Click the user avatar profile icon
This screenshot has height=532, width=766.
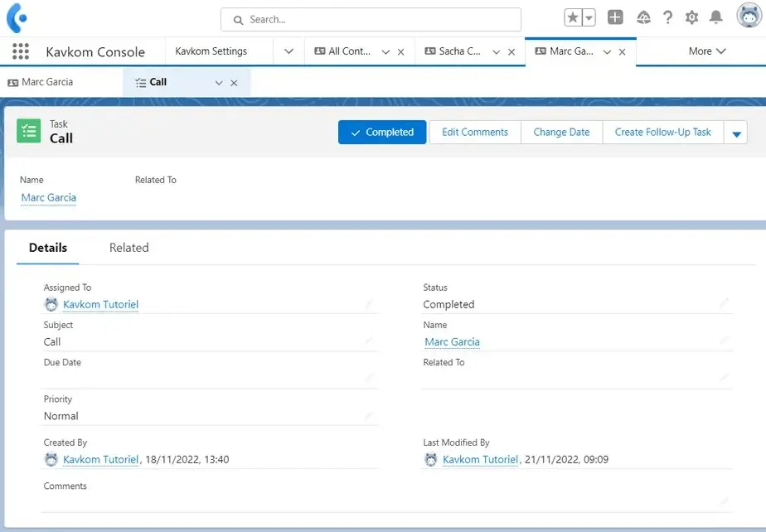(x=748, y=17)
